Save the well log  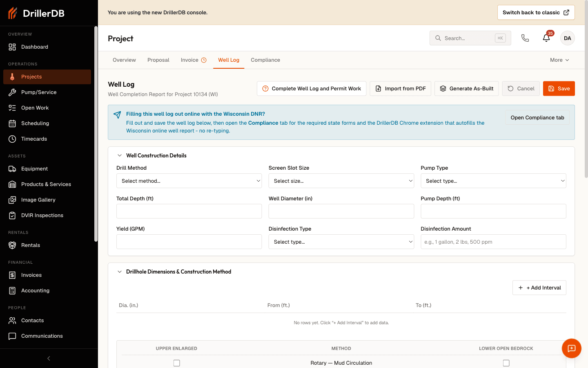pyautogui.click(x=559, y=89)
